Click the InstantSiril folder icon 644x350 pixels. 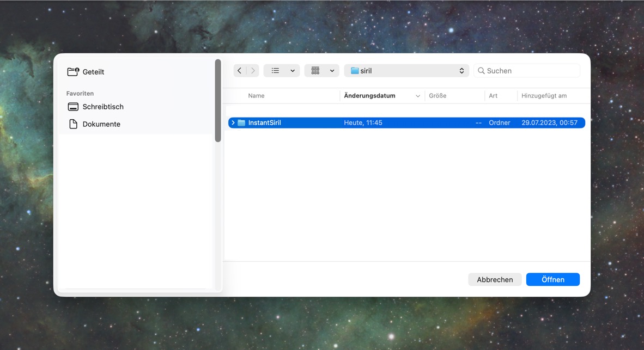click(241, 122)
